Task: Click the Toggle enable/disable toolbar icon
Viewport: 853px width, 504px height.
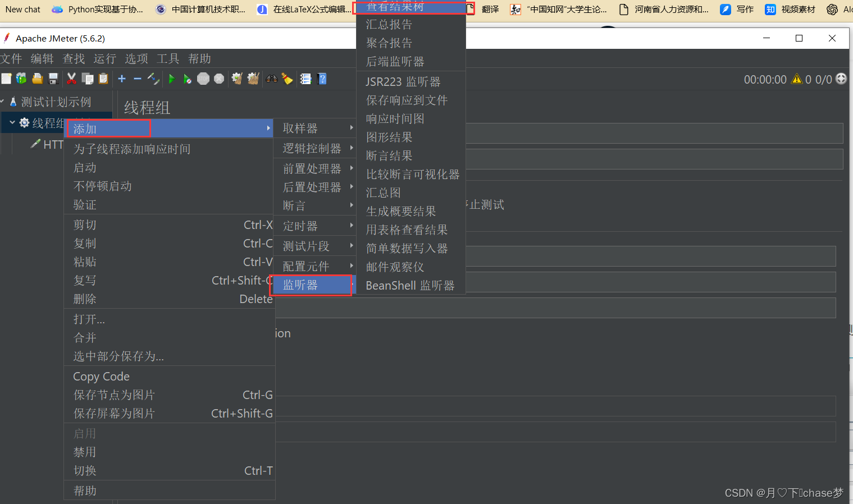Action: 153,79
